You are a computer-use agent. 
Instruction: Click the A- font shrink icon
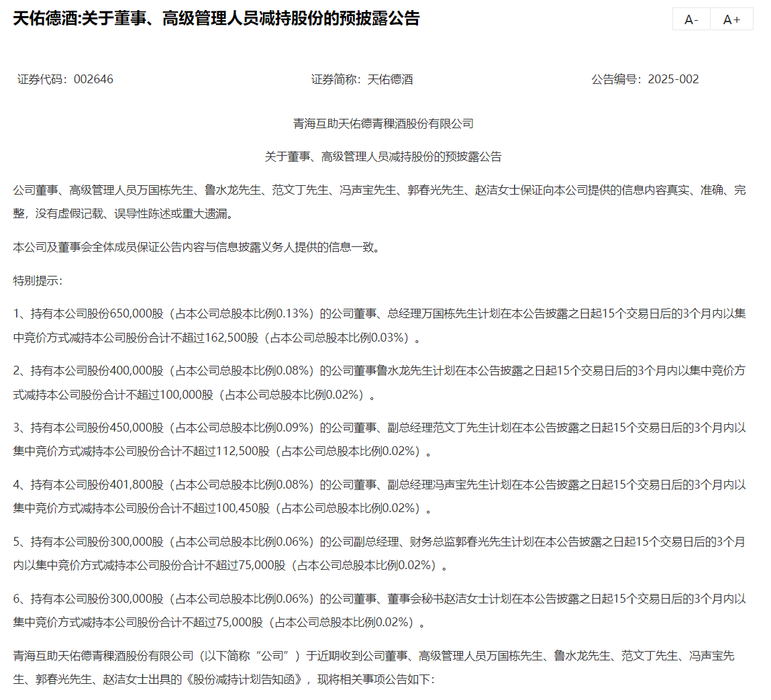pos(690,19)
